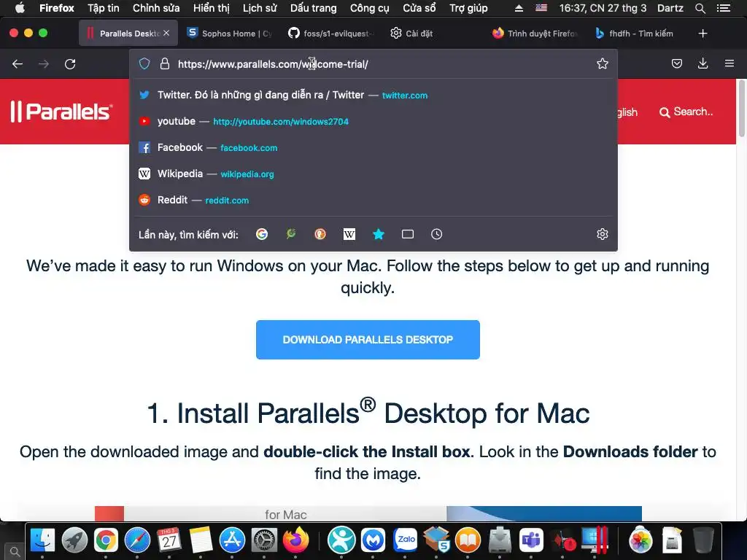The image size is (747, 560).
Task: Open Zalo from the Dock
Action: 406,540
